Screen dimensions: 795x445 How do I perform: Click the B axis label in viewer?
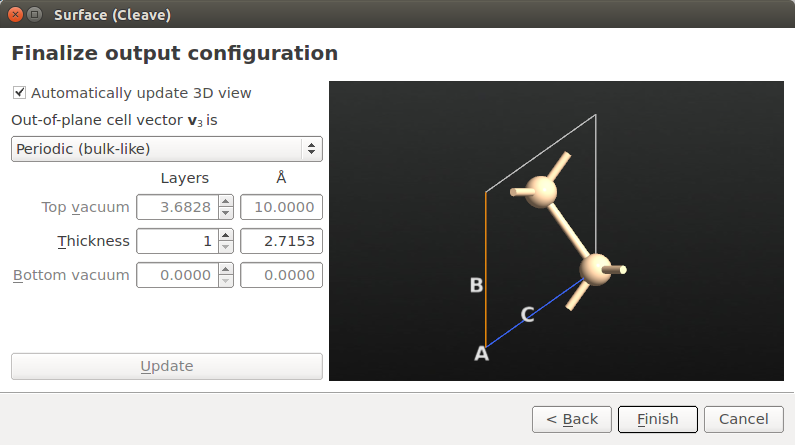477,286
